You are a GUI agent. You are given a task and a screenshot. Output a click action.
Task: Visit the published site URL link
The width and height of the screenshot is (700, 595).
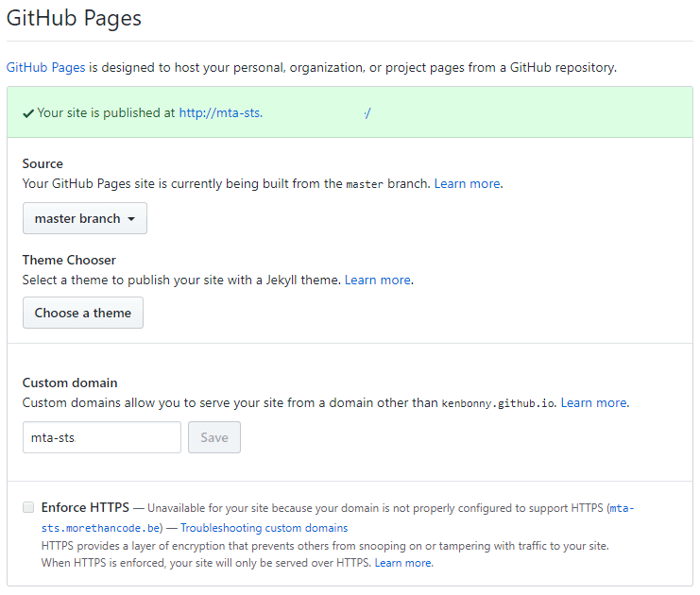tap(274, 112)
